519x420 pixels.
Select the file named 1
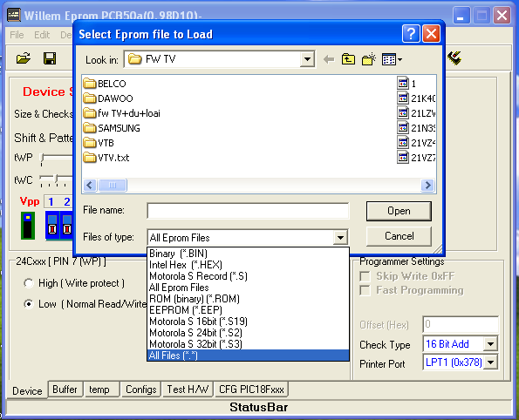(406, 84)
